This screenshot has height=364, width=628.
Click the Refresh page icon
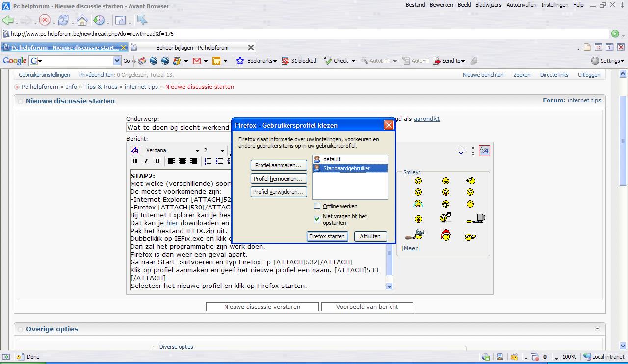tap(63, 20)
